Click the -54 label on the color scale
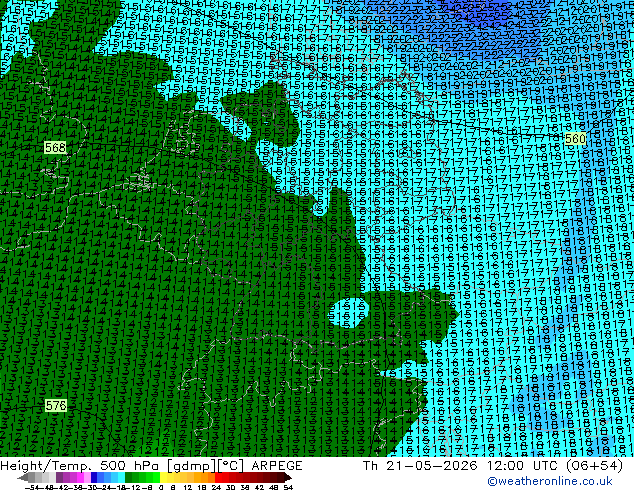634x490 pixels. [x=32, y=487]
